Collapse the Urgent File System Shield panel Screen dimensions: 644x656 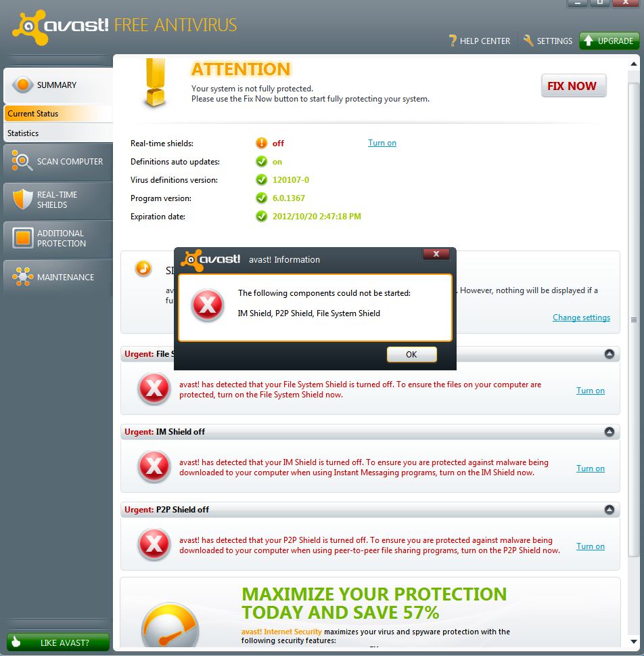(609, 354)
